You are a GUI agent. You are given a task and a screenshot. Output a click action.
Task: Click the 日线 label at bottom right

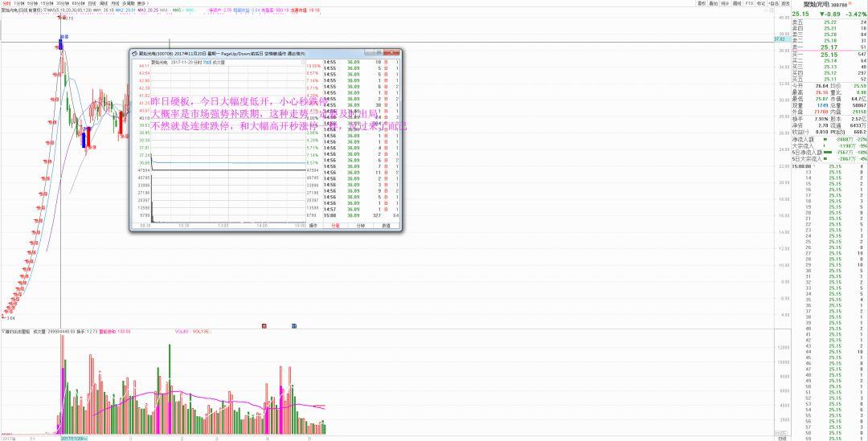point(782,438)
